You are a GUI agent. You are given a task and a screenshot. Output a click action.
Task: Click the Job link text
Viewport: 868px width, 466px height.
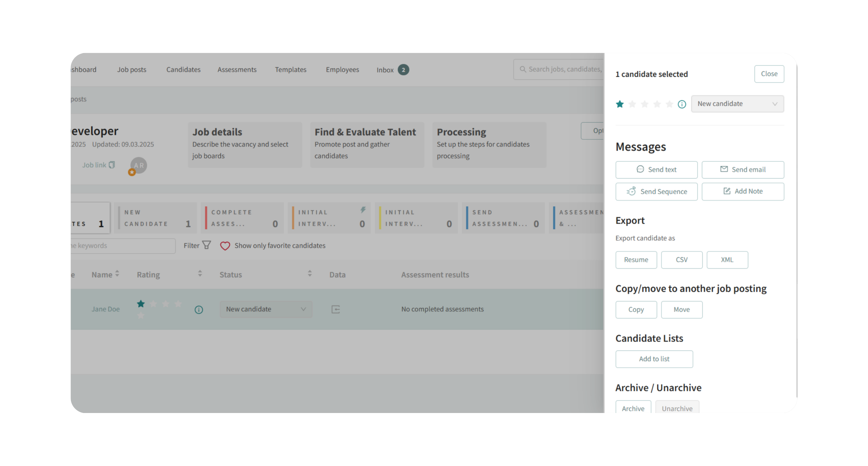point(94,165)
